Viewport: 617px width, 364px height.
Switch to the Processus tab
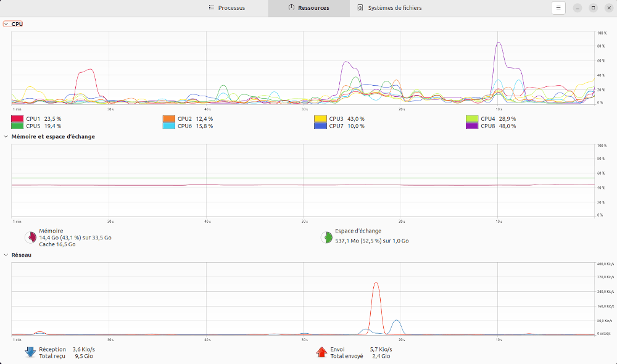tap(226, 8)
